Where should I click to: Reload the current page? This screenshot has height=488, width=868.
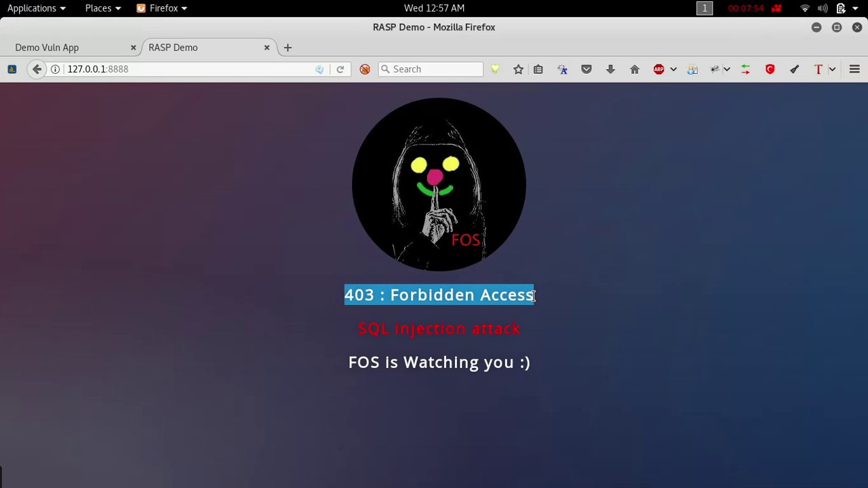pos(340,69)
